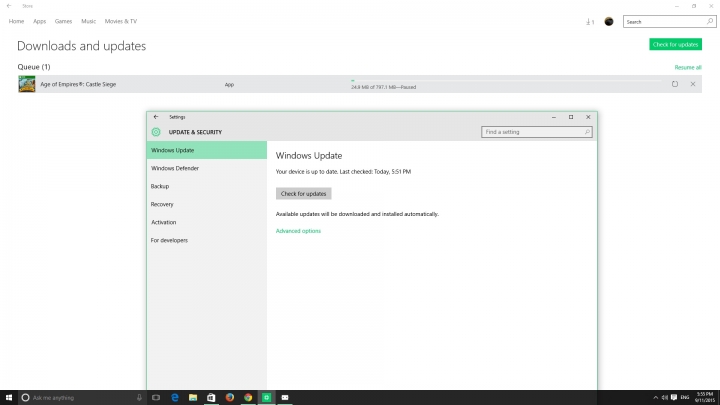This screenshot has width=720, height=405.
Task: Open the Apps tab in Store
Action: tap(39, 21)
